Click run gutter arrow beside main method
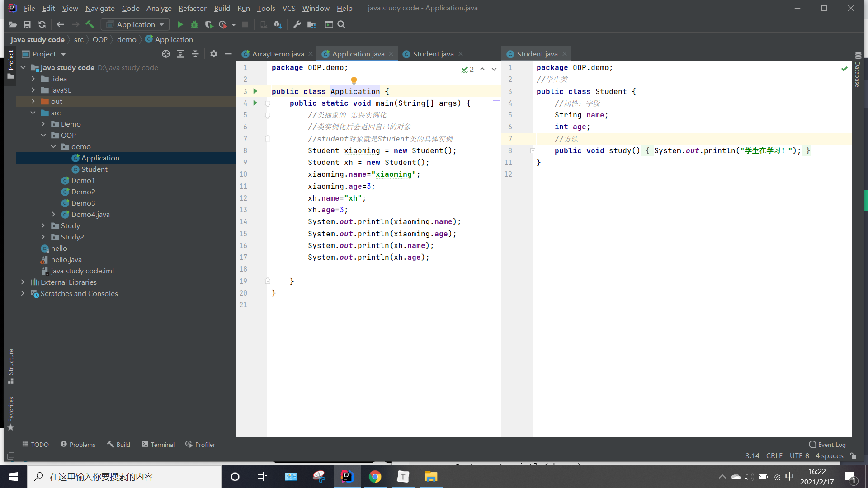868x488 pixels. 255,103
